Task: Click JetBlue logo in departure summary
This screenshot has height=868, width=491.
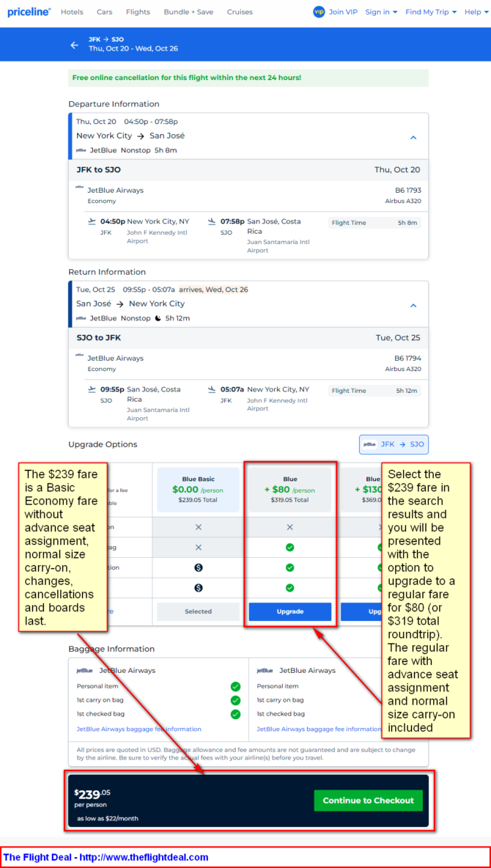Action: [81, 150]
